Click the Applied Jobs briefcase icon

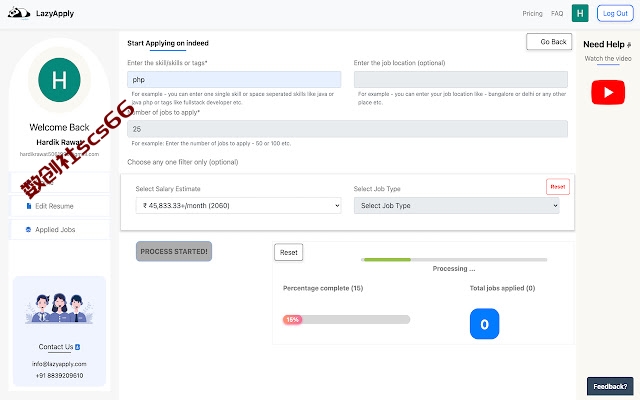point(28,229)
